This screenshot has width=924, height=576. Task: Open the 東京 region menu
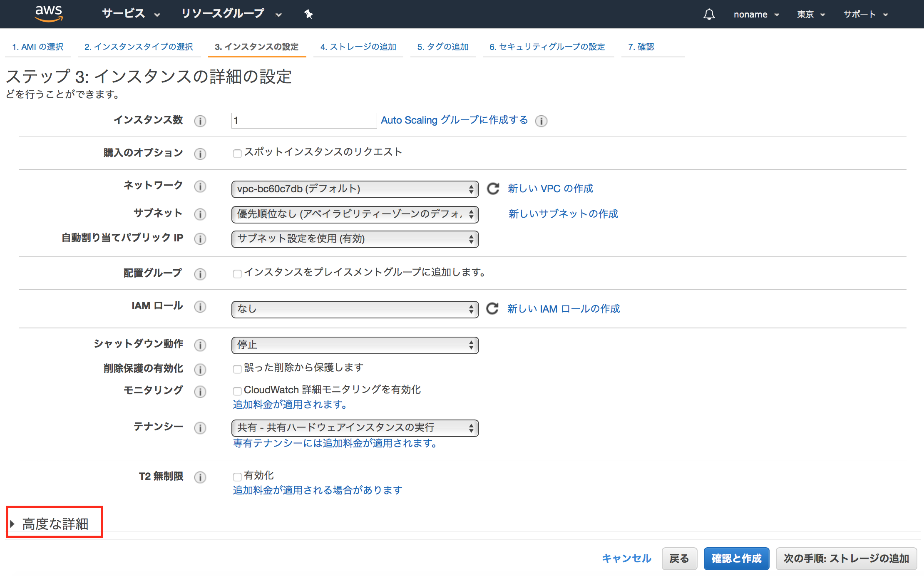811,14
